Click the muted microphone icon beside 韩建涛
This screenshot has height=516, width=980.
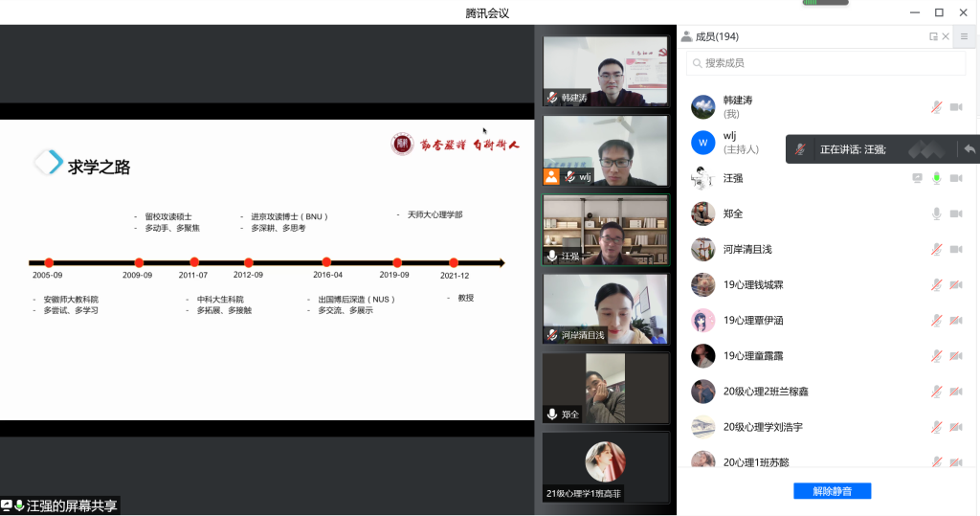point(936,107)
